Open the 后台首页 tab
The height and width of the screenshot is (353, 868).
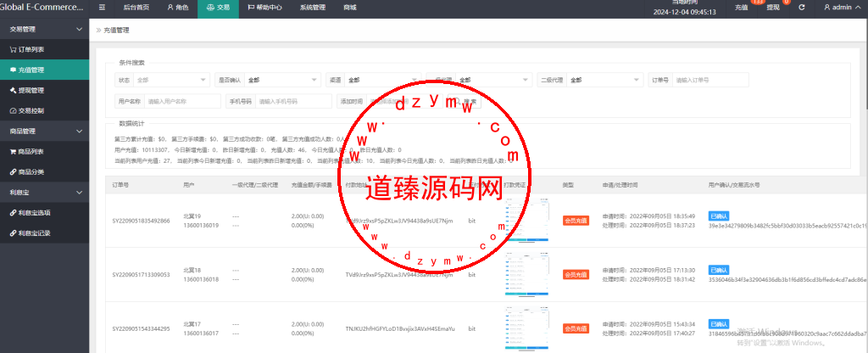136,8
